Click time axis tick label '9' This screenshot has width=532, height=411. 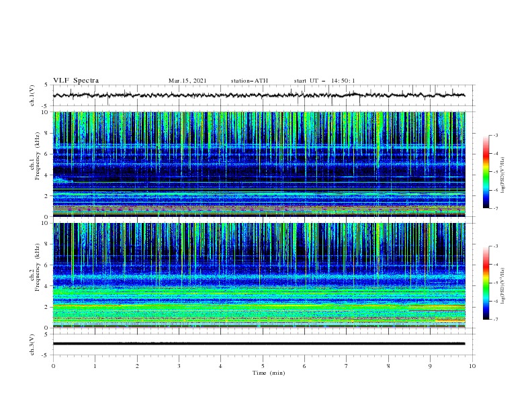(x=430, y=366)
